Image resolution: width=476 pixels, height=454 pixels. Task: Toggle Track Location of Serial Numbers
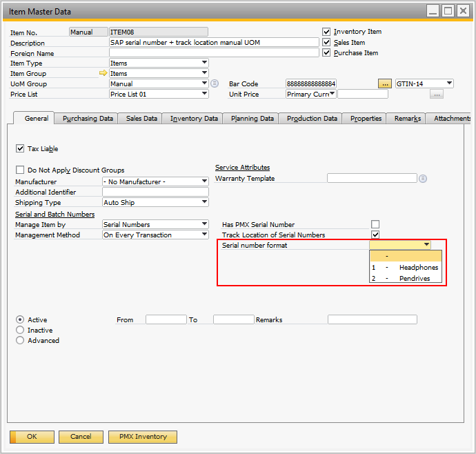pyautogui.click(x=375, y=235)
